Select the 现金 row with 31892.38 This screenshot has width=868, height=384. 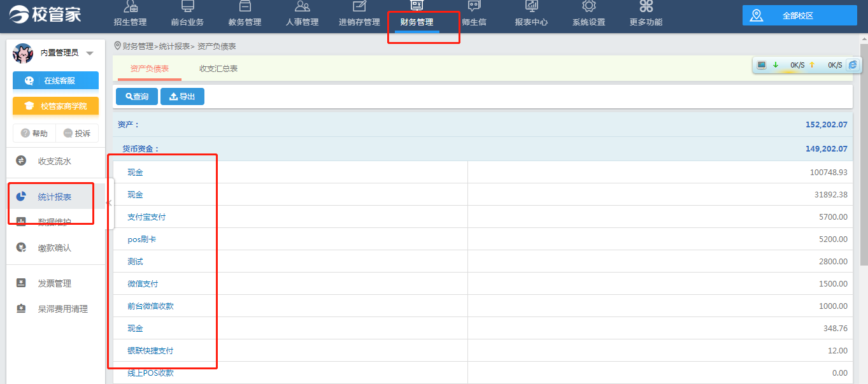[483, 194]
